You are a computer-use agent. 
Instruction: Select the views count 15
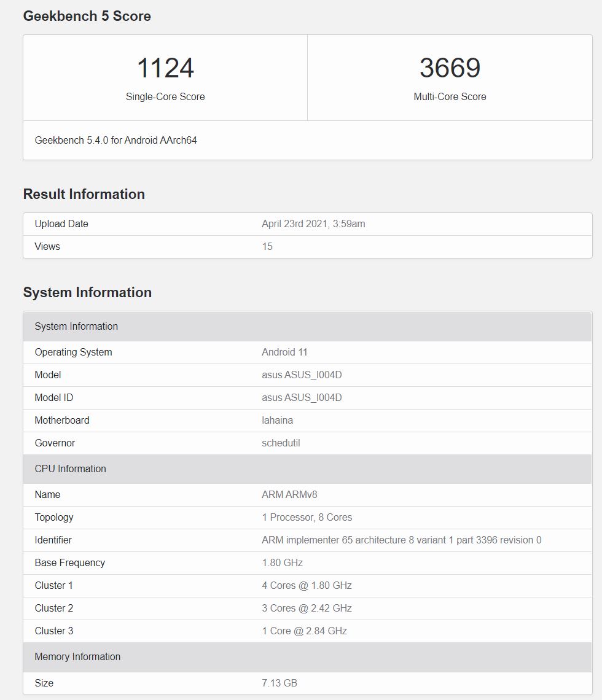(267, 246)
